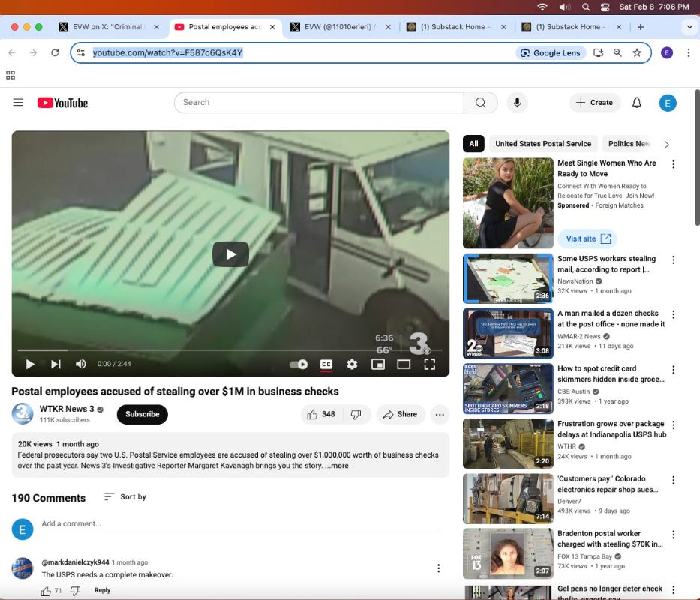Toggle autoplay switch in the player
Image resolution: width=700 pixels, height=600 pixels.
[x=298, y=364]
